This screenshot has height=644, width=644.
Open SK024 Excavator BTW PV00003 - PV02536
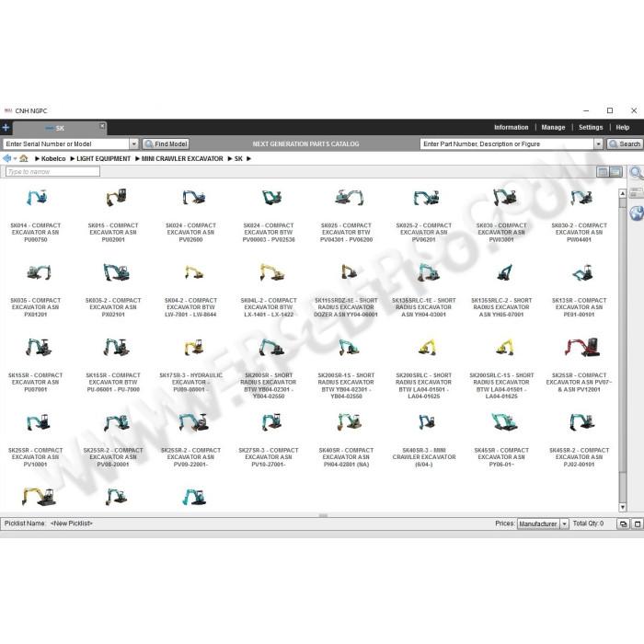[269, 215]
